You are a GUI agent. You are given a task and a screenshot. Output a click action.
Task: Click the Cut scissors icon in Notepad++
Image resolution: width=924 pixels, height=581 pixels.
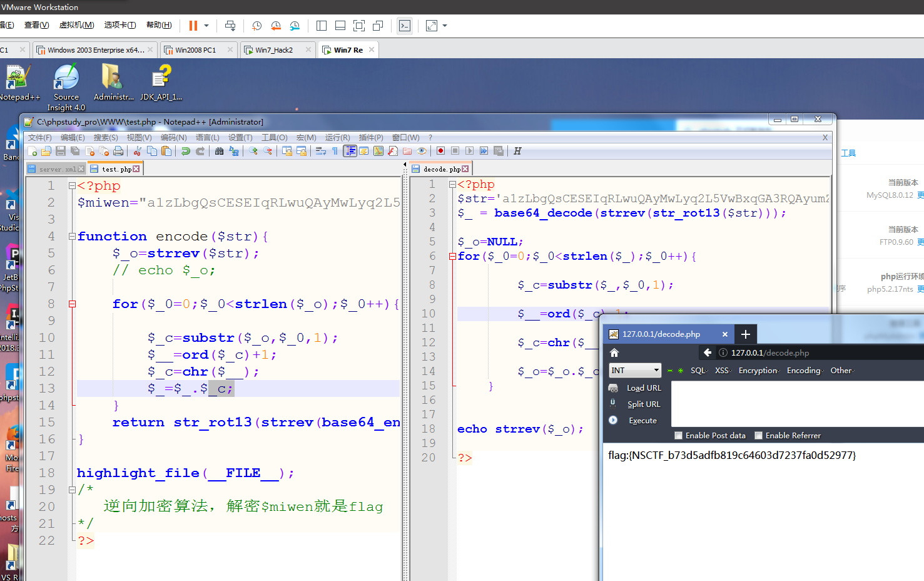(x=137, y=151)
